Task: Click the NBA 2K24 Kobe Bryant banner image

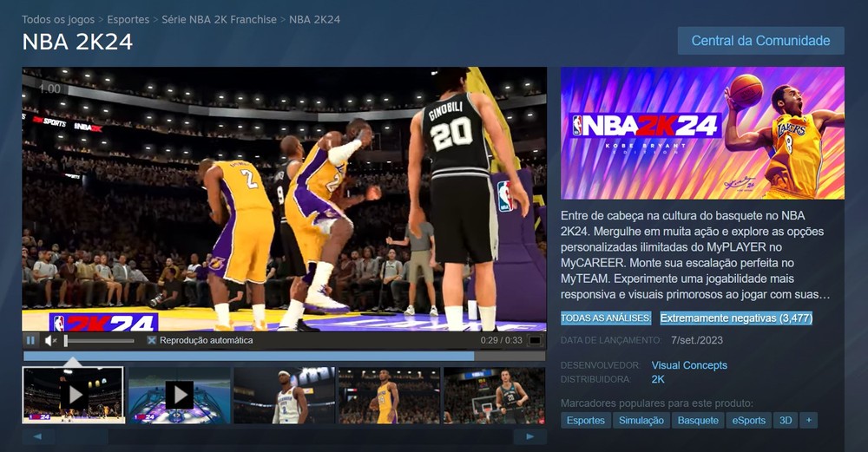Action: 702,133
